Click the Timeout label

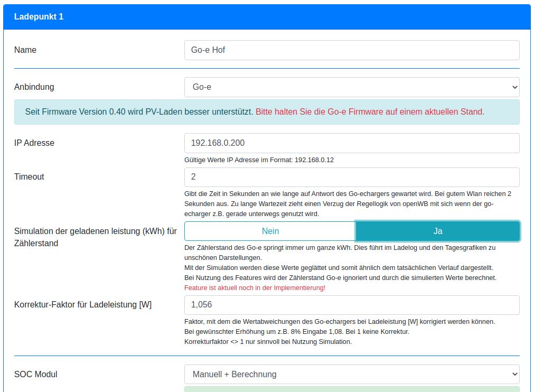pos(29,177)
